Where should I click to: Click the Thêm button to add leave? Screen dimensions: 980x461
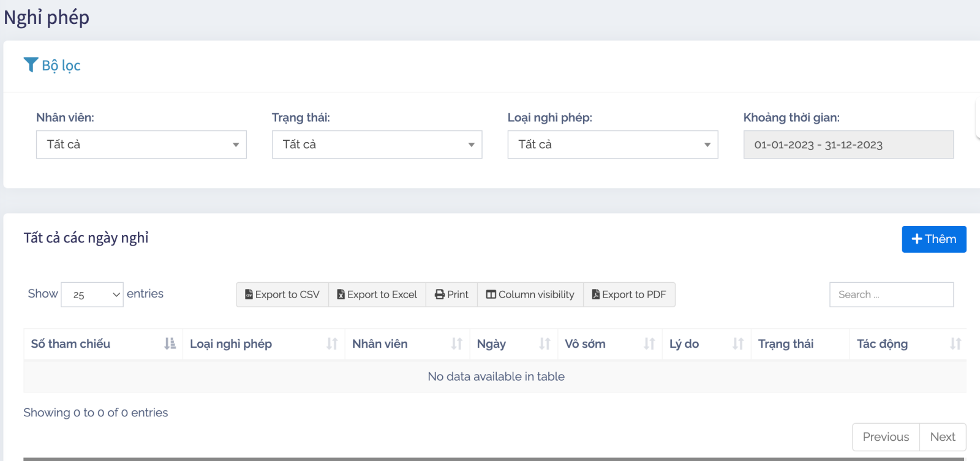point(933,239)
